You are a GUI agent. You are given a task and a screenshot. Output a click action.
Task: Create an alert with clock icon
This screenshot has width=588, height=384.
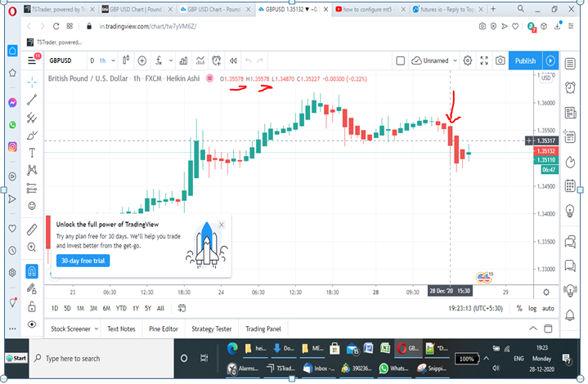217,60
